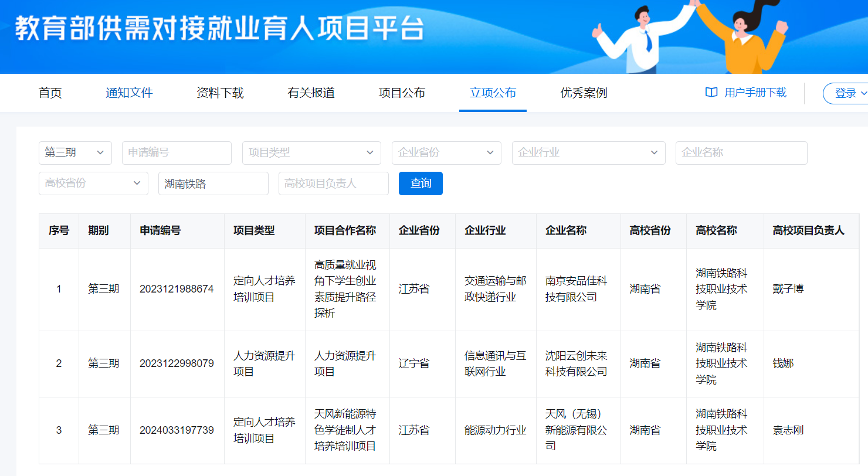The height and width of the screenshot is (476, 868).
Task: Open the 企业省份 dropdown
Action: 446,152
